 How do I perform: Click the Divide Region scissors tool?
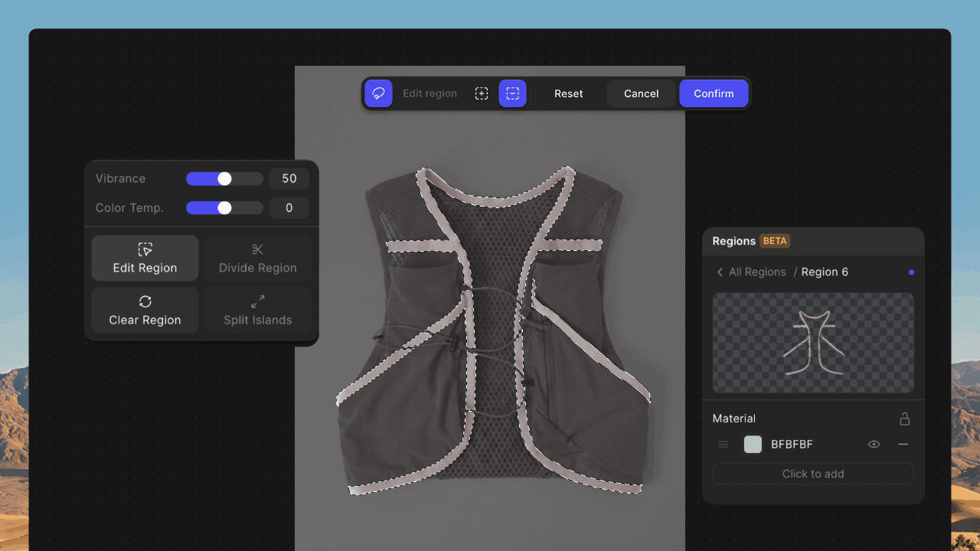tap(257, 258)
